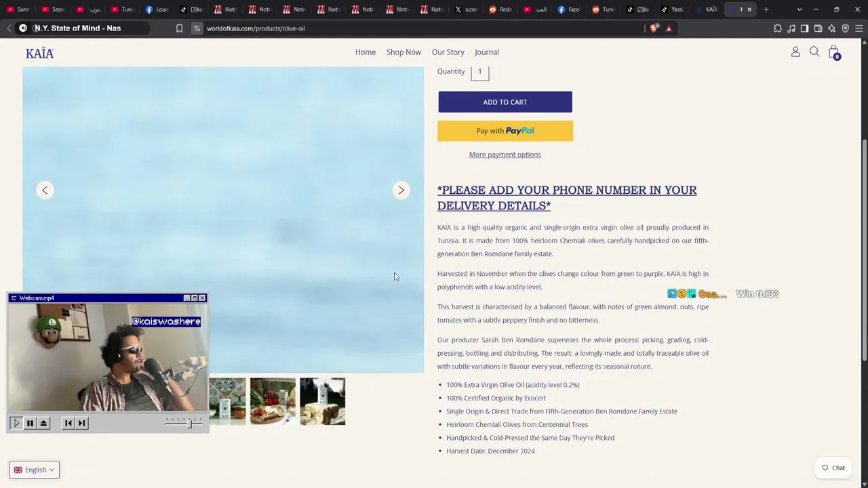
Task: Select the tiled background product thumbnail
Action: [x=228, y=401]
